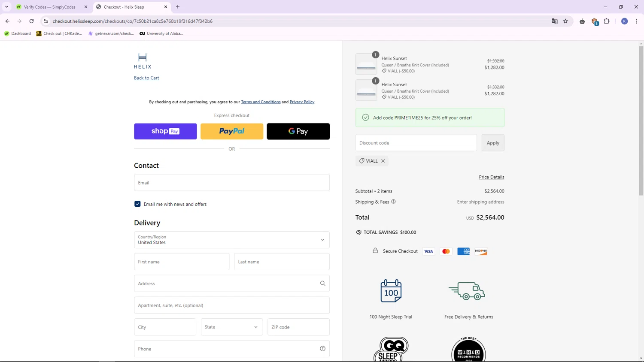
Task: Open the Chrome profile avatar
Action: coord(625,21)
